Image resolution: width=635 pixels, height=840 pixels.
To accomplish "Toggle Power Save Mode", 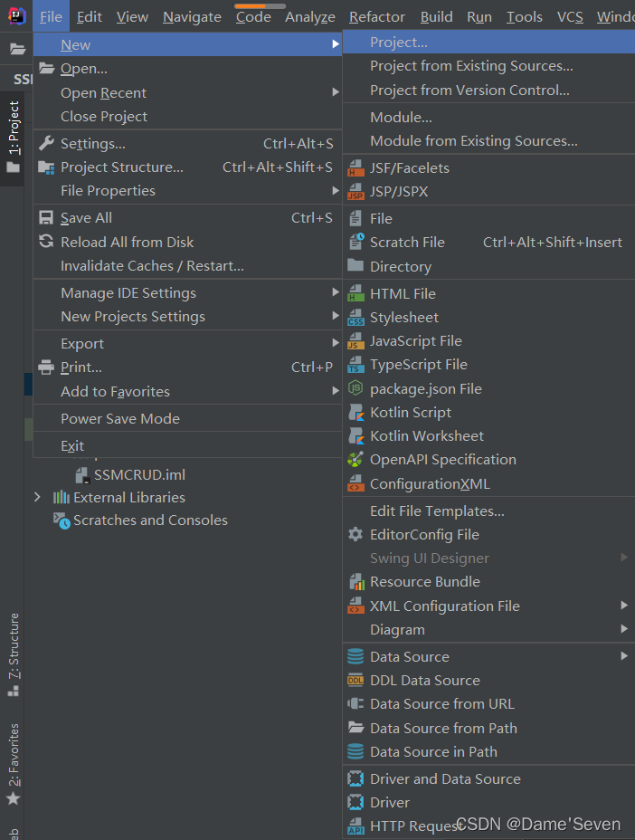I will 187,418.
